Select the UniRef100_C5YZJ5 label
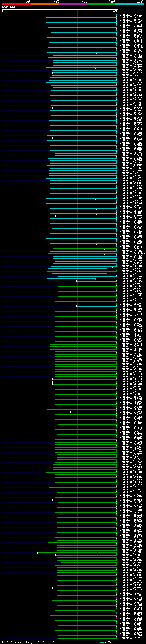 point(131,53)
